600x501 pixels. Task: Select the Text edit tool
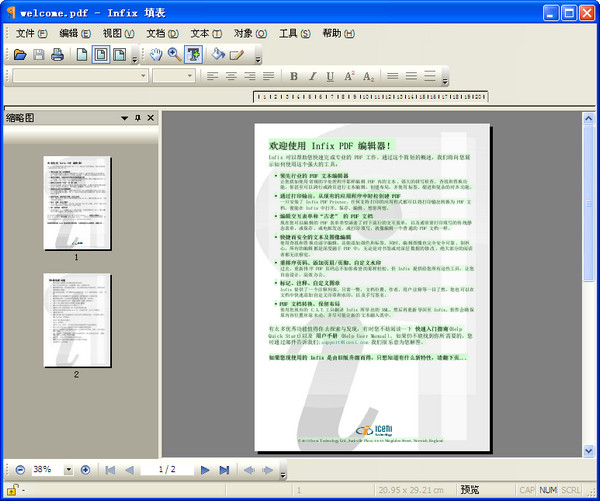click(193, 54)
